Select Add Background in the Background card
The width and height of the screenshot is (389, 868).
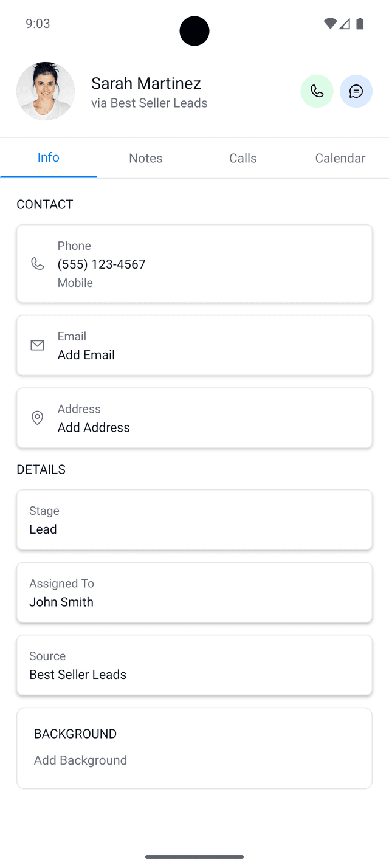click(80, 760)
